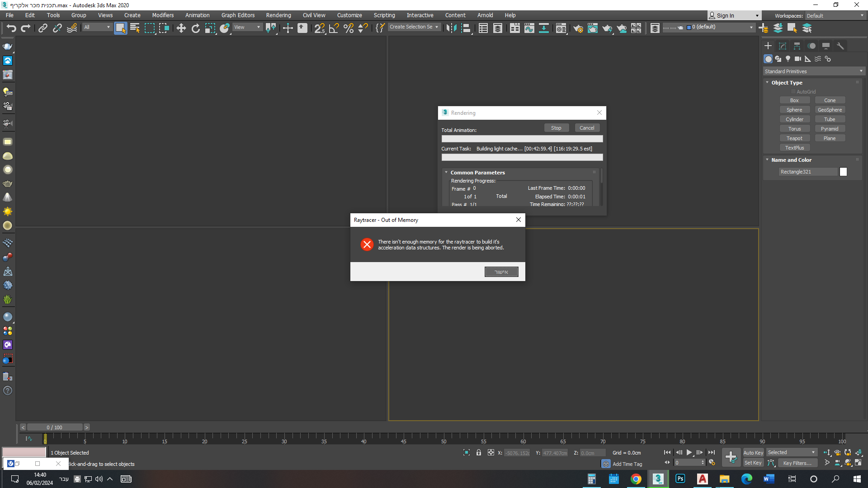
Task: Click the Mirror tool icon
Action: click(x=451, y=28)
